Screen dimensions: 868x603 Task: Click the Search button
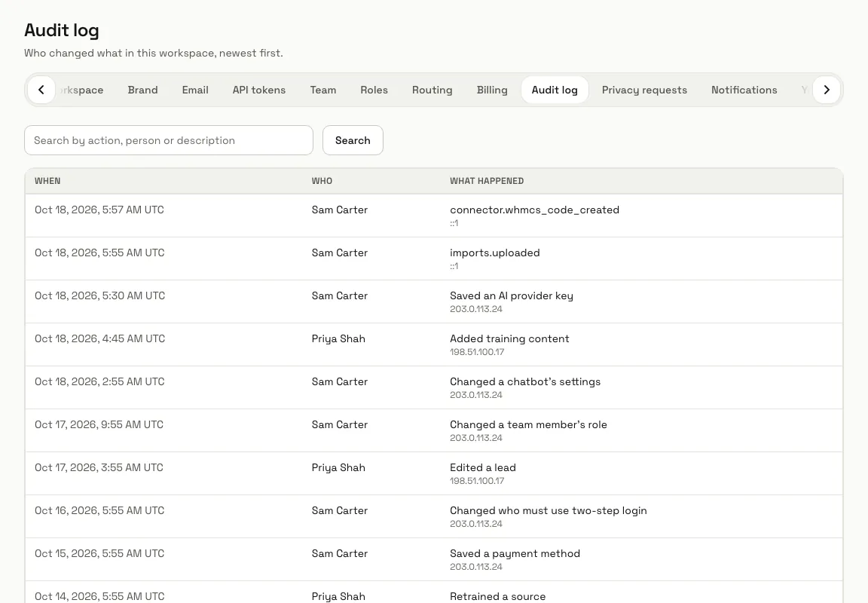(353, 140)
